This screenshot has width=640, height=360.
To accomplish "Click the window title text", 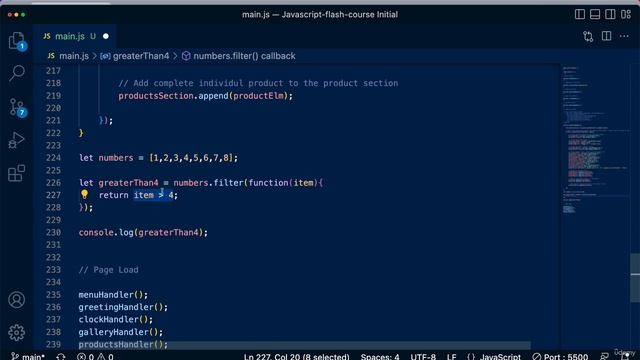I will pyautogui.click(x=320, y=14).
